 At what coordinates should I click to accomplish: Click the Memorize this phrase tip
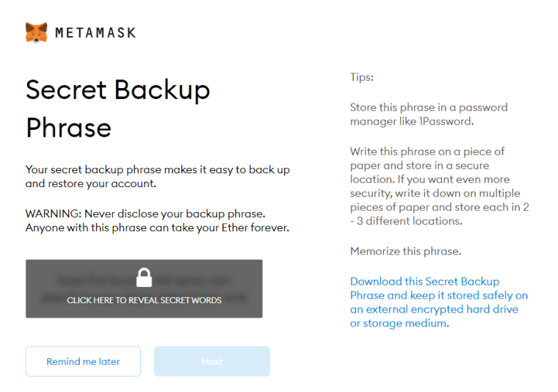[406, 251]
